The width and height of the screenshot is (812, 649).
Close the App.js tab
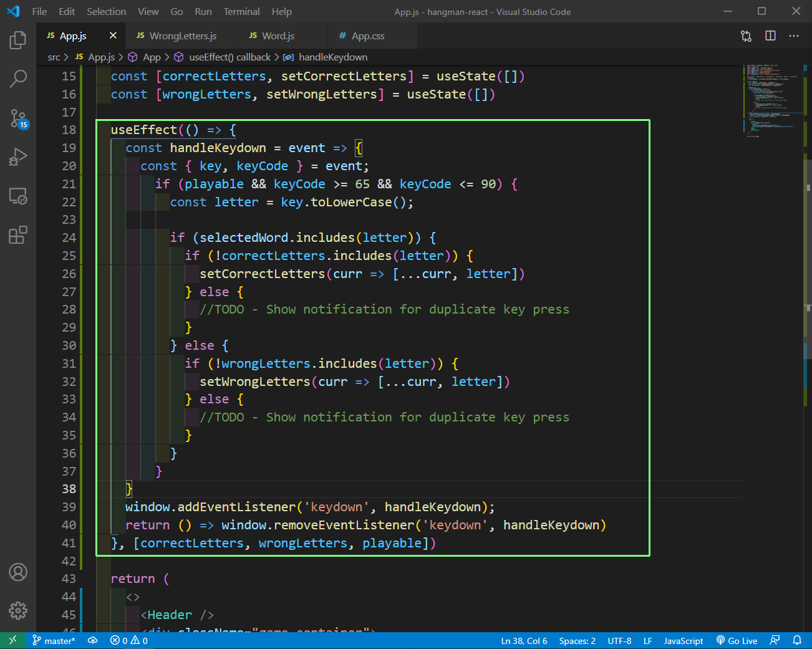113,36
